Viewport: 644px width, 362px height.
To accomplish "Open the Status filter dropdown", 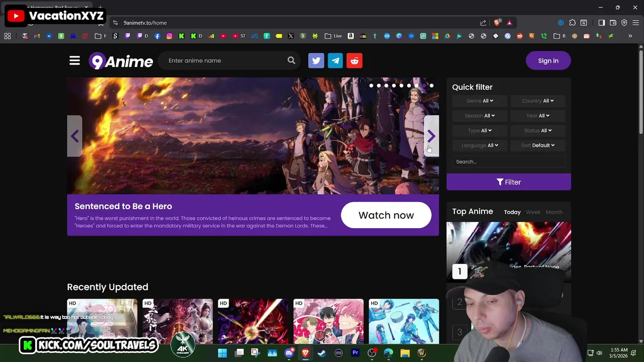I will pyautogui.click(x=538, y=130).
